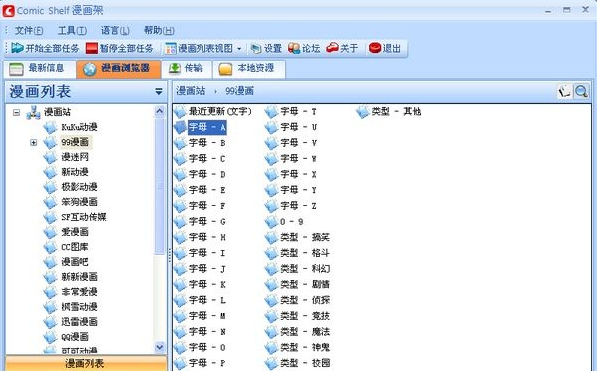Open the 类型 - 其他 category folder

pyautogui.click(x=389, y=112)
